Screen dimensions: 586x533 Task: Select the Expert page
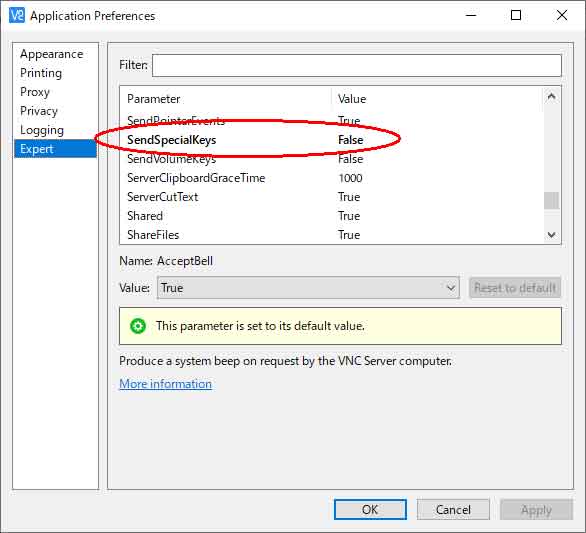(x=55, y=149)
